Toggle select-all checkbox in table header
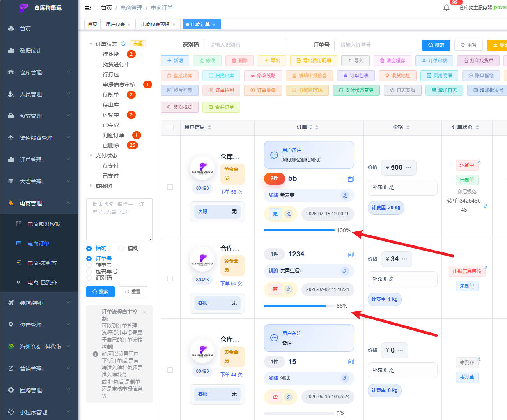 [170, 127]
